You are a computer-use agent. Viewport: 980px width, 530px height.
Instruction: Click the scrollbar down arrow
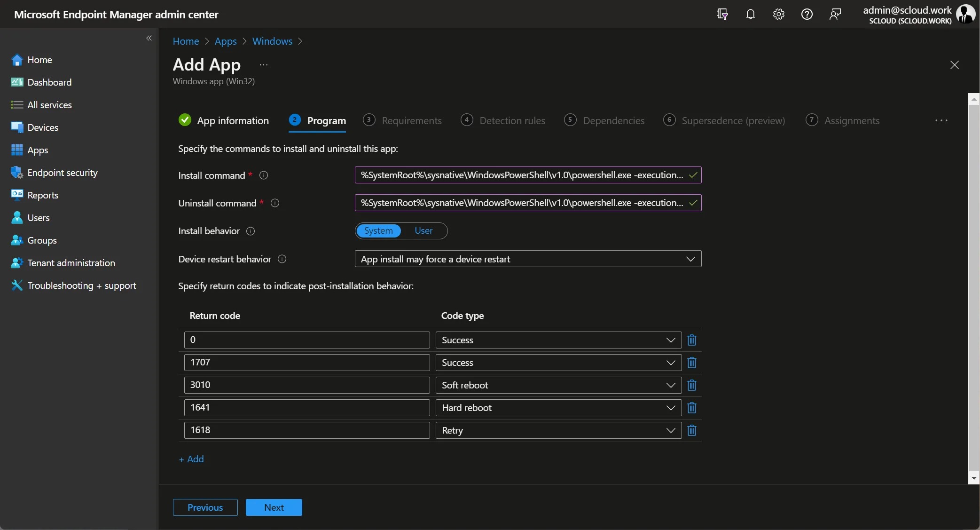tap(974, 478)
